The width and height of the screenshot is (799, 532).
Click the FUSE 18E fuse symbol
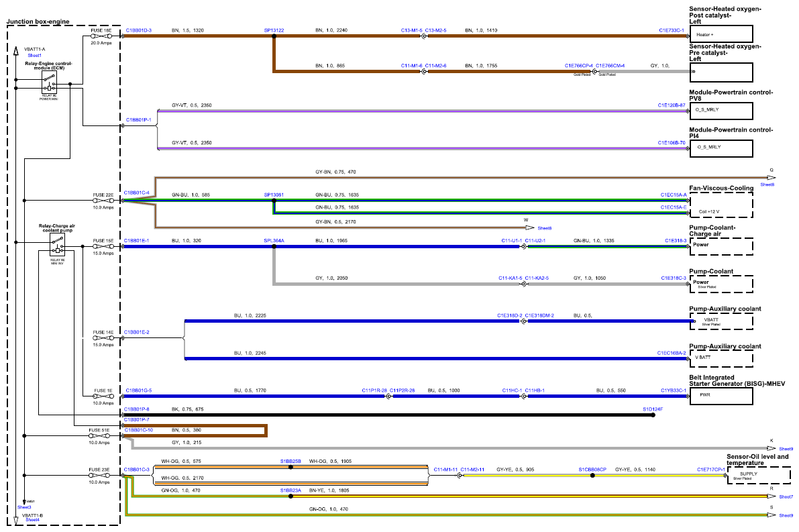(x=101, y=36)
